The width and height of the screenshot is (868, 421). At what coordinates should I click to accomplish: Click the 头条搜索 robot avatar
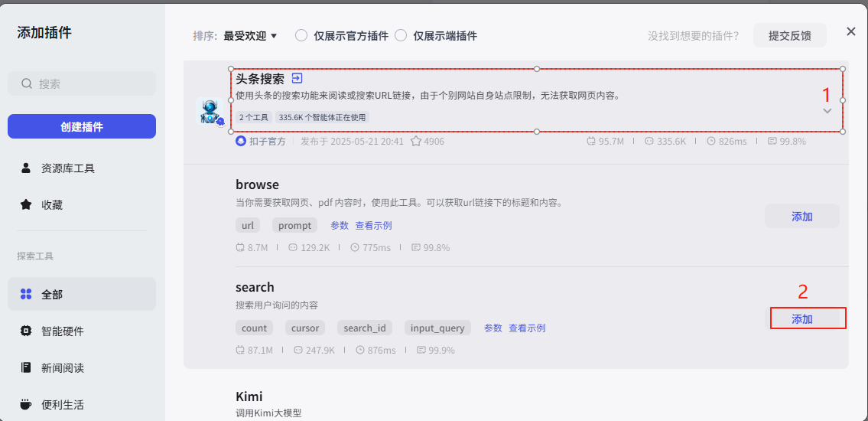[x=210, y=111]
